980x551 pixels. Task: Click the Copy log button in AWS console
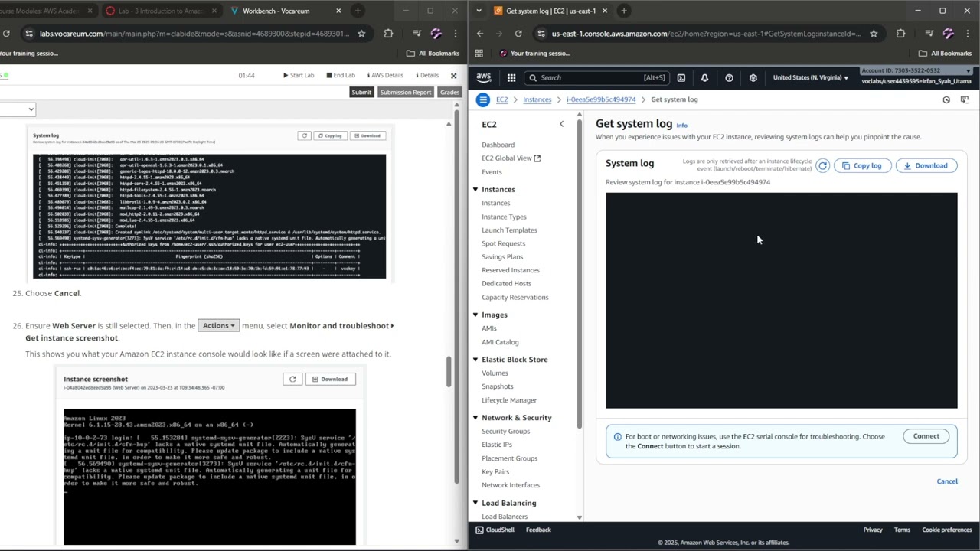pos(862,165)
